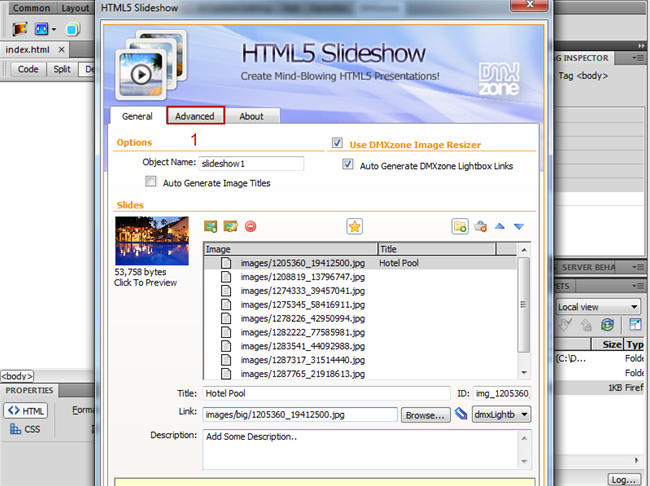The image size is (650, 486).
Task: Select row images/1205360_19412500.jpg
Action: tap(360, 263)
